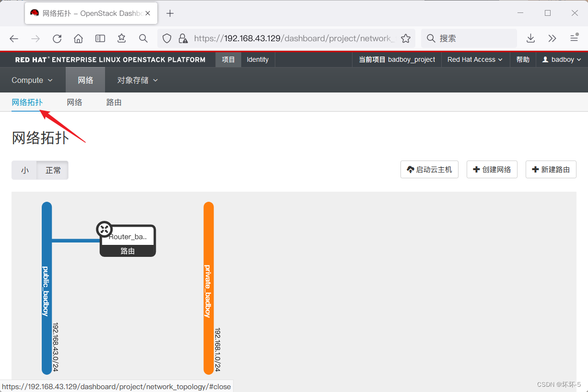The image size is (588, 392).
Task: Open the 当前项目 badboy_project selector
Action: (x=397, y=59)
